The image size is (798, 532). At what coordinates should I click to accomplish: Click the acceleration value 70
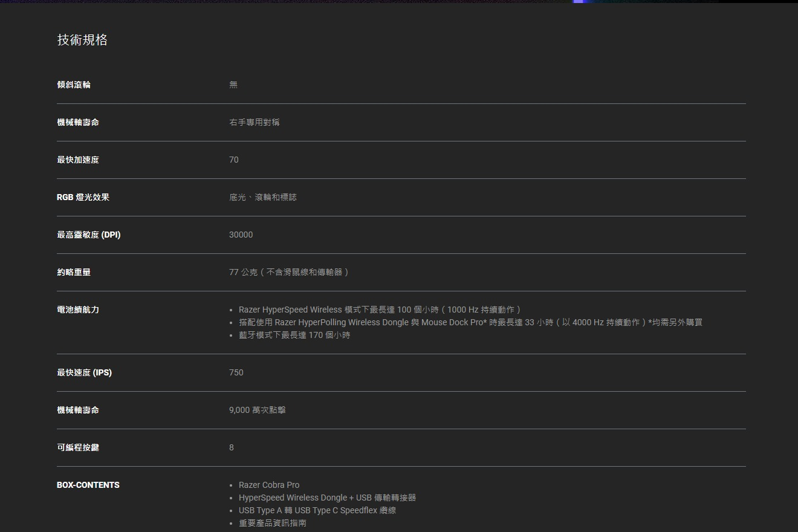pyautogui.click(x=234, y=160)
